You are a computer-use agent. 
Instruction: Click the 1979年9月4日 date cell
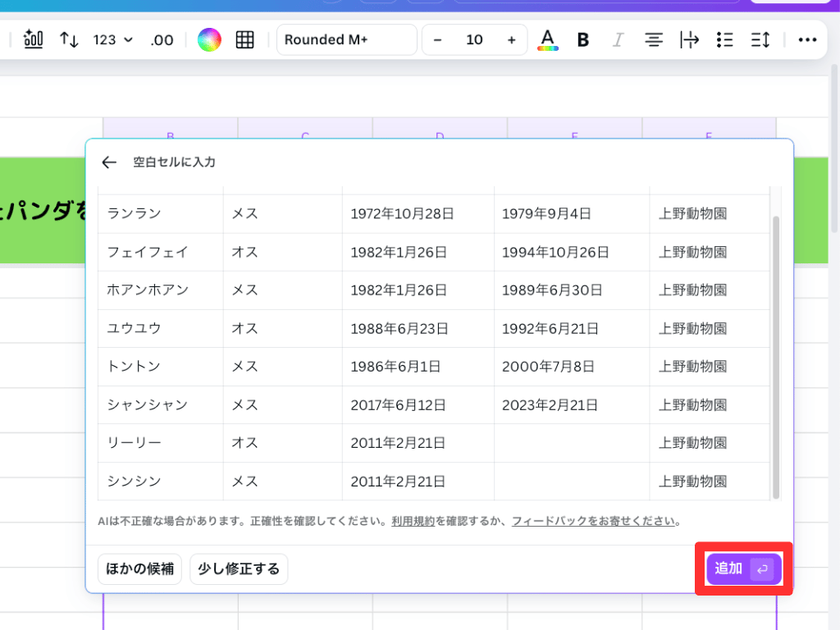coord(572,214)
